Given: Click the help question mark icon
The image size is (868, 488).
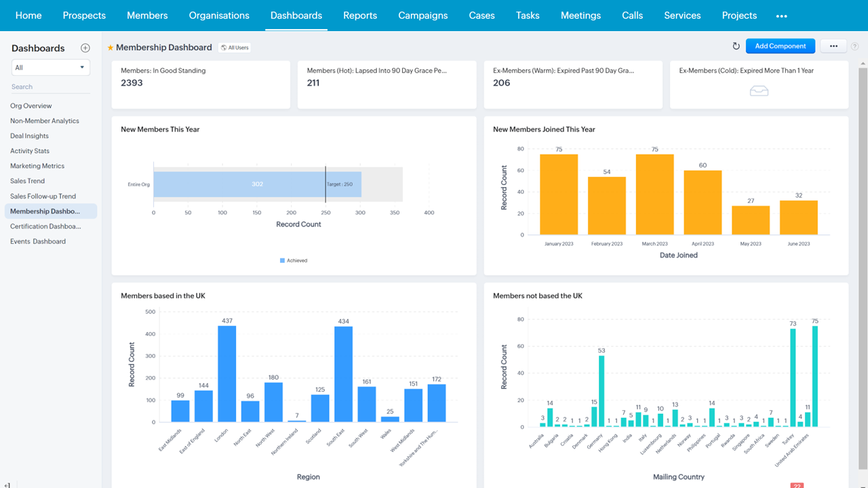Looking at the screenshot, I should [854, 46].
